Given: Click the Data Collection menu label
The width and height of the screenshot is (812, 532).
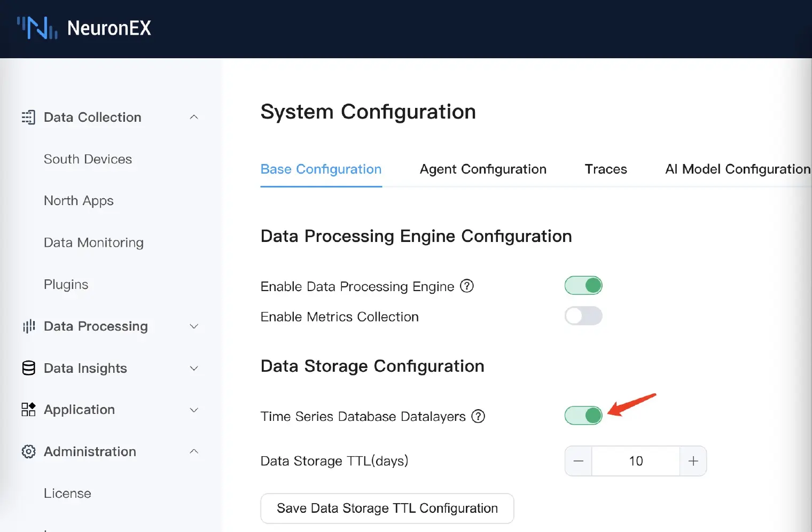Looking at the screenshot, I should (x=92, y=117).
